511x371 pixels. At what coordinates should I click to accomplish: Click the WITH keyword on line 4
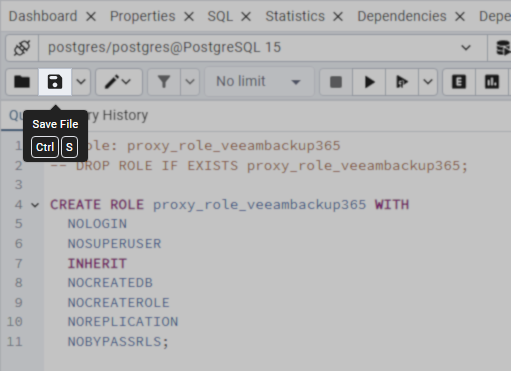(x=392, y=205)
